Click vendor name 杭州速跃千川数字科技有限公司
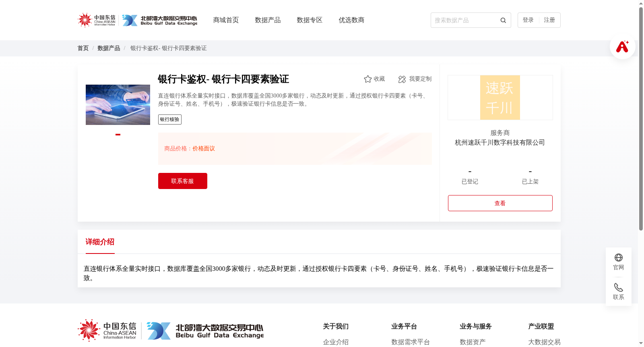This screenshot has height=347, width=644. click(500, 143)
